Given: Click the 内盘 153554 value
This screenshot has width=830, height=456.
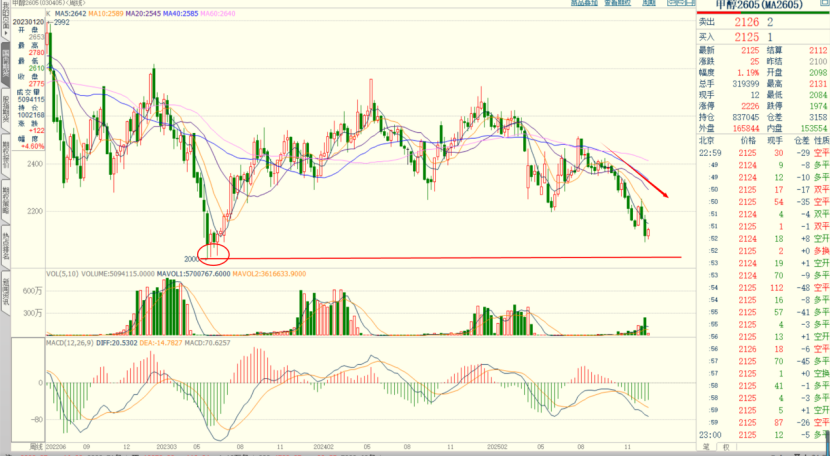Looking at the screenshot, I should 813,128.
